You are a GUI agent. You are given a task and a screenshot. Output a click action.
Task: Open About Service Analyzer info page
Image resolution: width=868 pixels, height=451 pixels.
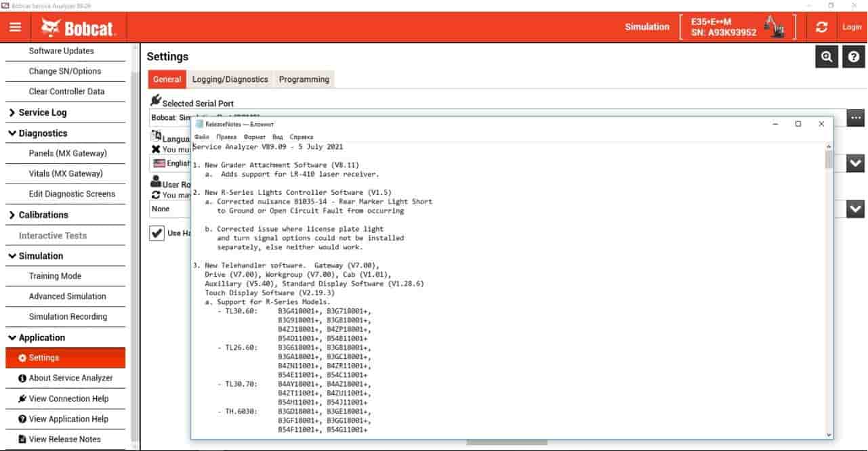coord(66,378)
